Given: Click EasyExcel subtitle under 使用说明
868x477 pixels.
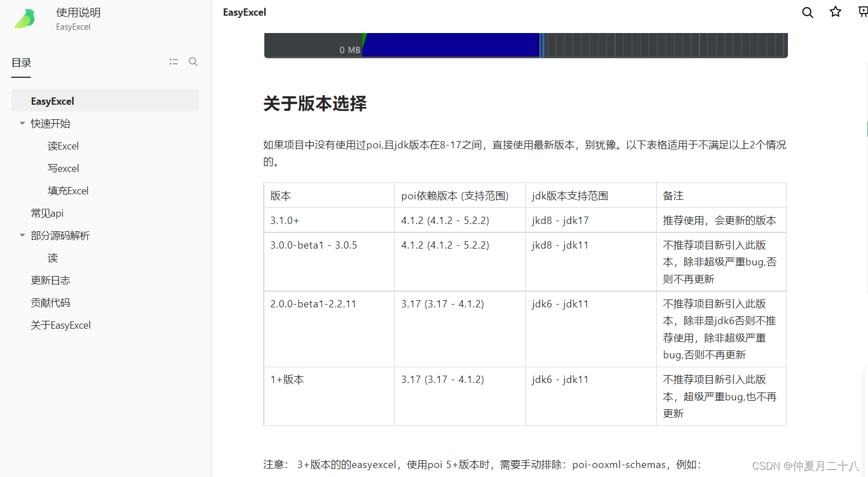Looking at the screenshot, I should coord(73,27).
